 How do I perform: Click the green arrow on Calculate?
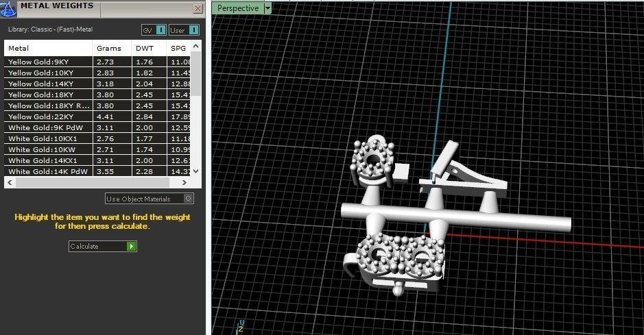(132, 246)
